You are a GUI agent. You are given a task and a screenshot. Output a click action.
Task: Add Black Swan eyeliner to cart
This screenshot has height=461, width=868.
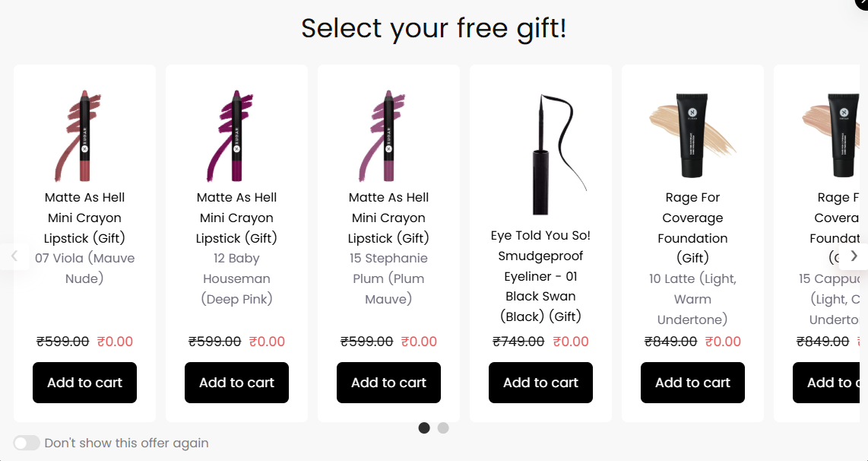coord(540,383)
